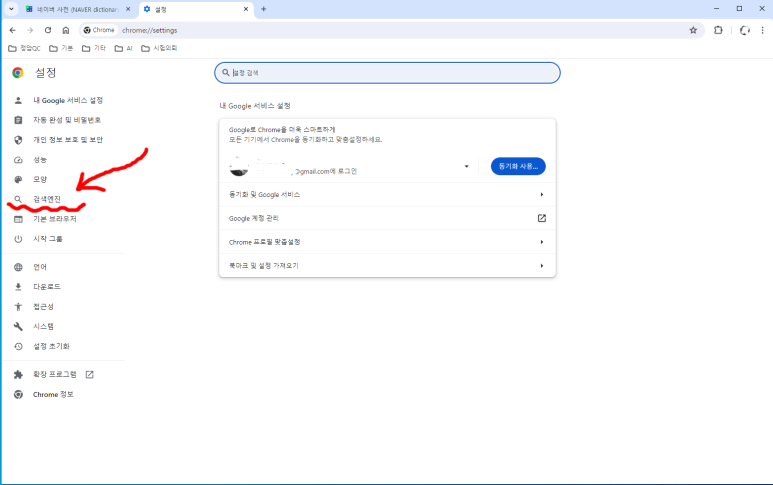The image size is (773, 485).
Task: Go to the home page icon
Action: coord(66,30)
